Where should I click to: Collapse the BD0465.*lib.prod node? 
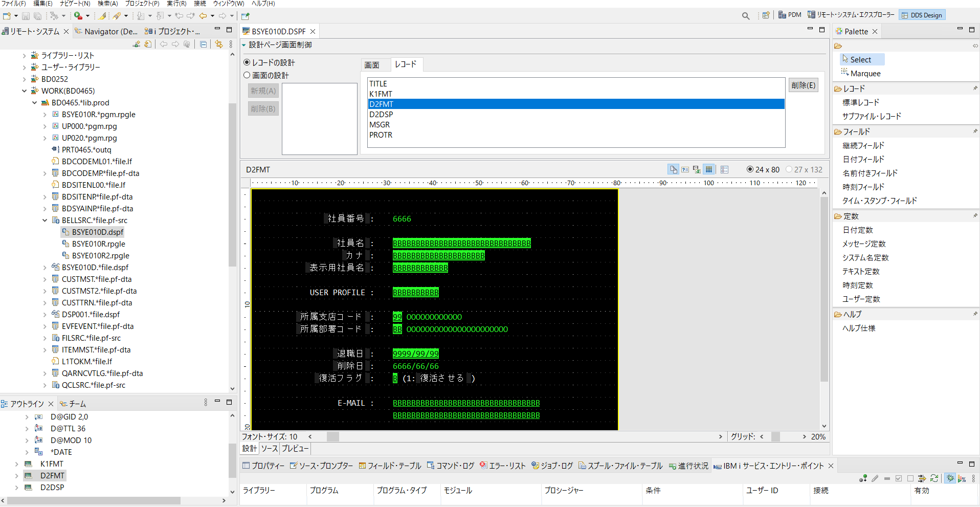[34, 103]
